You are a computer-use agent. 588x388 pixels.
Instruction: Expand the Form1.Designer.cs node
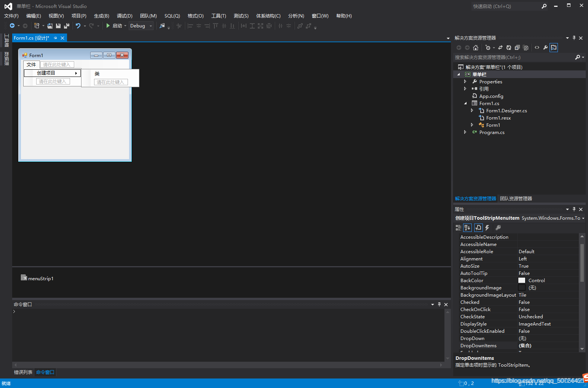coord(472,110)
